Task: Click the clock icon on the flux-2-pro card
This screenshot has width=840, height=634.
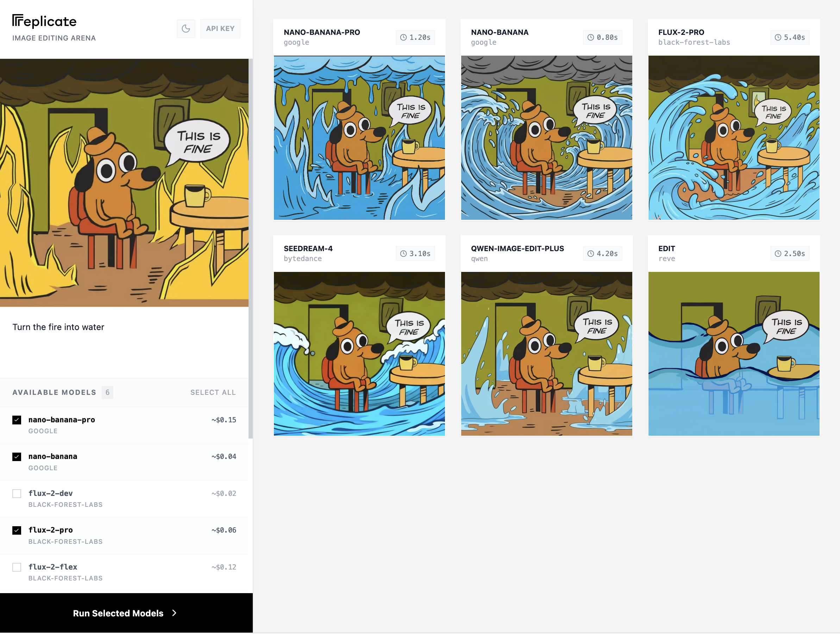Action: 778,37
